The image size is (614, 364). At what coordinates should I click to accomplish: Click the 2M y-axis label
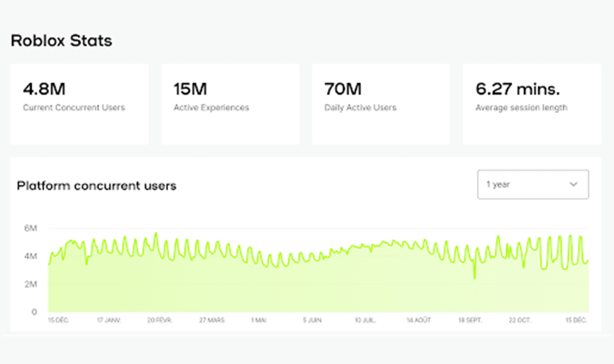point(31,284)
